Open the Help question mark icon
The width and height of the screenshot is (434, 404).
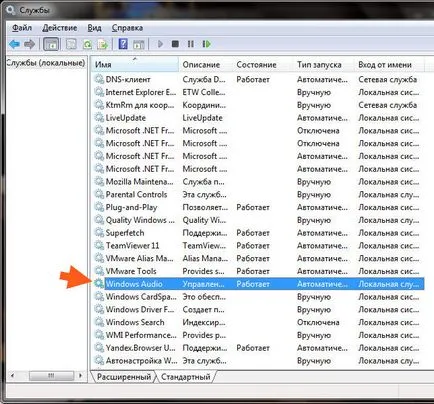click(123, 44)
